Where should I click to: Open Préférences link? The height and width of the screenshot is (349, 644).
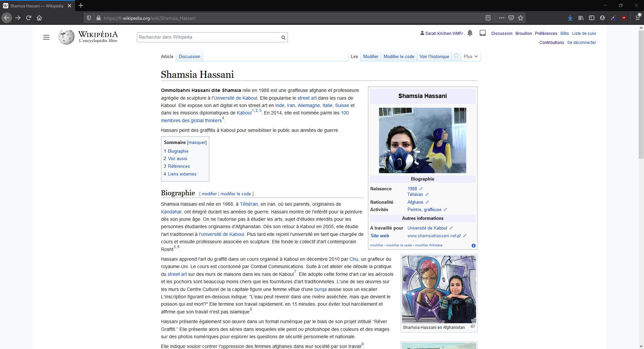pyautogui.click(x=546, y=33)
